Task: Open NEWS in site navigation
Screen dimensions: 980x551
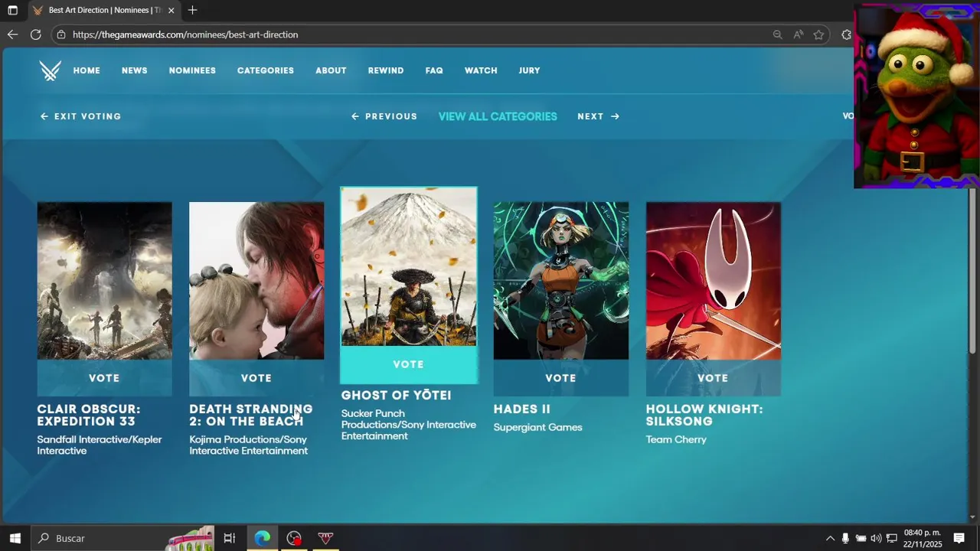Action: 134,70
